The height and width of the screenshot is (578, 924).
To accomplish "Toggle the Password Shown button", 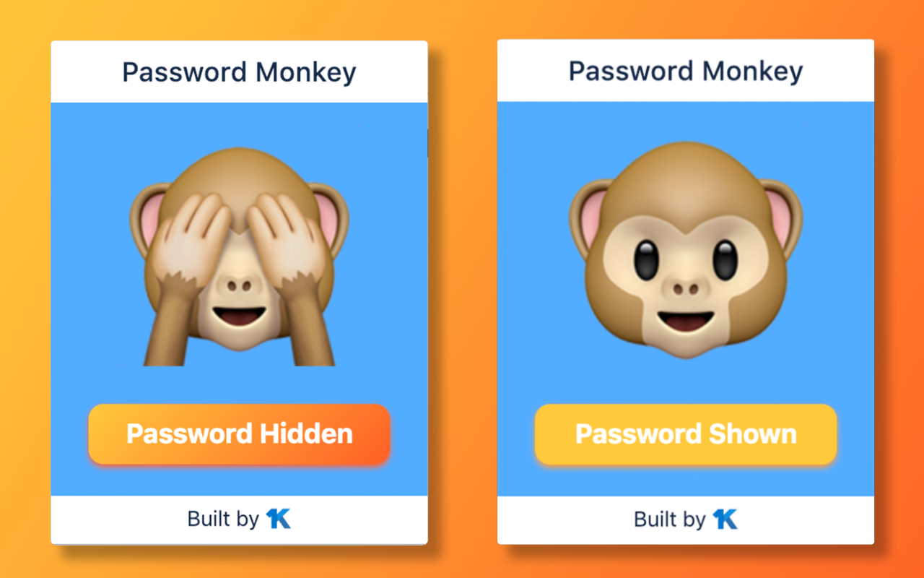I will [x=686, y=433].
